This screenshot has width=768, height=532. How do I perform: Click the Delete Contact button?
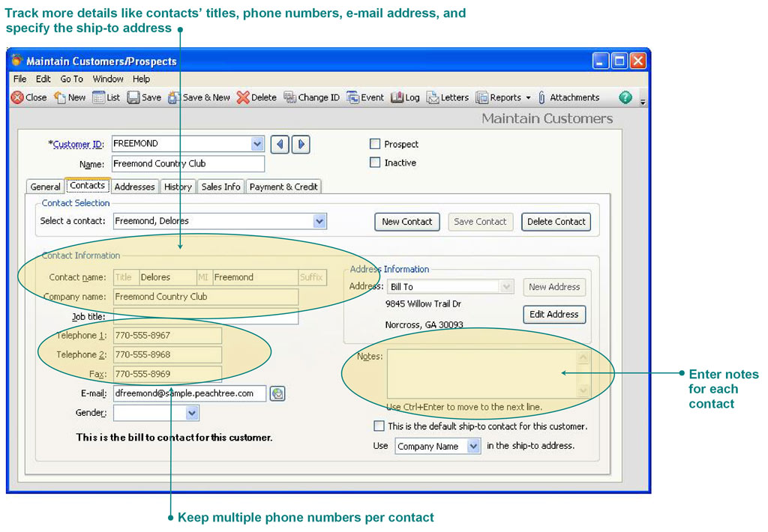(556, 222)
